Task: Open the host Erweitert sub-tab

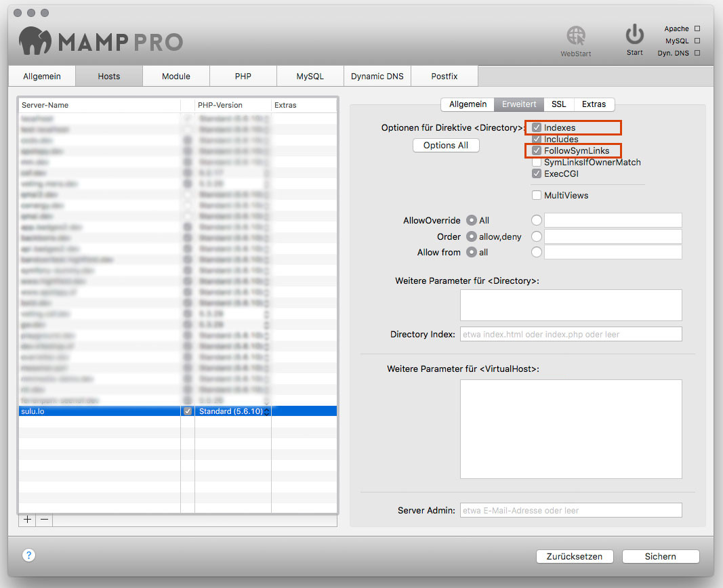Action: click(519, 104)
